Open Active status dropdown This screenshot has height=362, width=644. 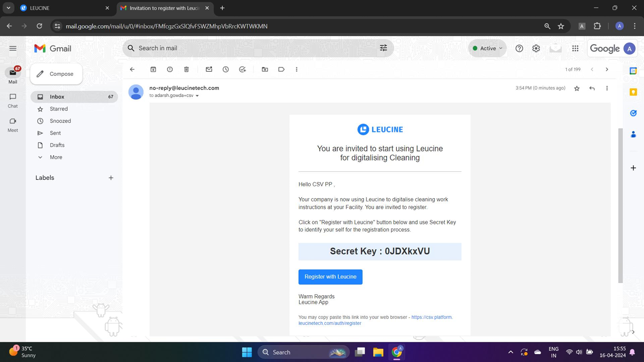pyautogui.click(x=487, y=48)
